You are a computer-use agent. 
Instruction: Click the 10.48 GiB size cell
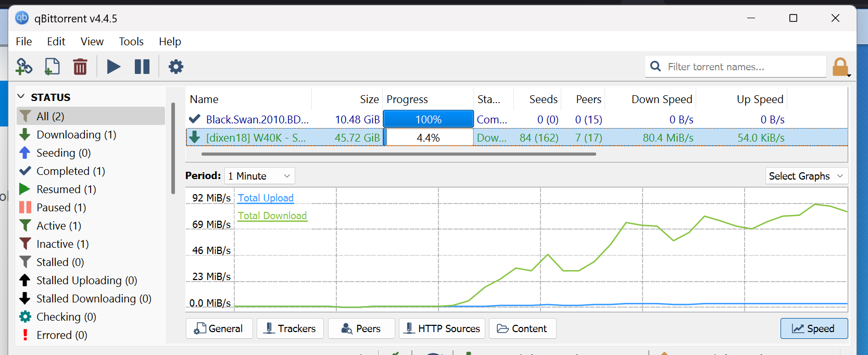click(x=357, y=119)
